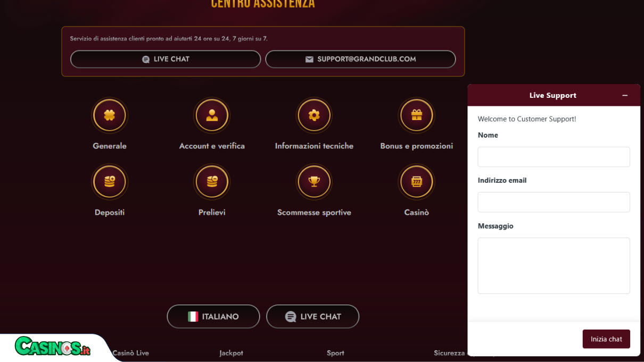Open the Depositi coins icon
Image resolution: width=644 pixels, height=362 pixels.
pyautogui.click(x=110, y=182)
